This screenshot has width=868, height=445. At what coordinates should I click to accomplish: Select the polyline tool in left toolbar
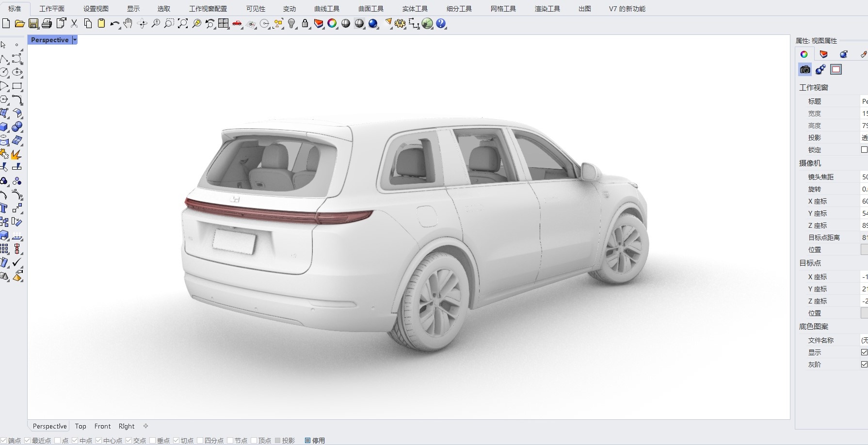point(4,59)
